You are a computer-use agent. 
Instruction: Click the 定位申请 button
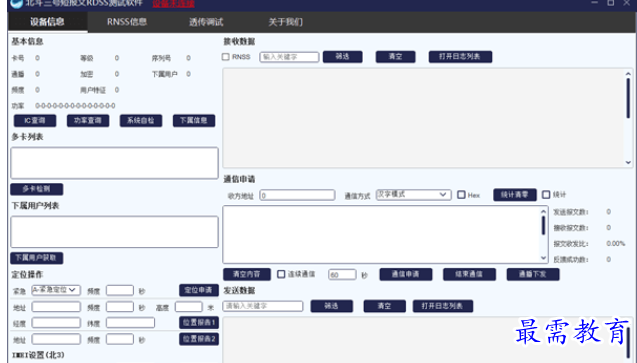[x=198, y=290]
